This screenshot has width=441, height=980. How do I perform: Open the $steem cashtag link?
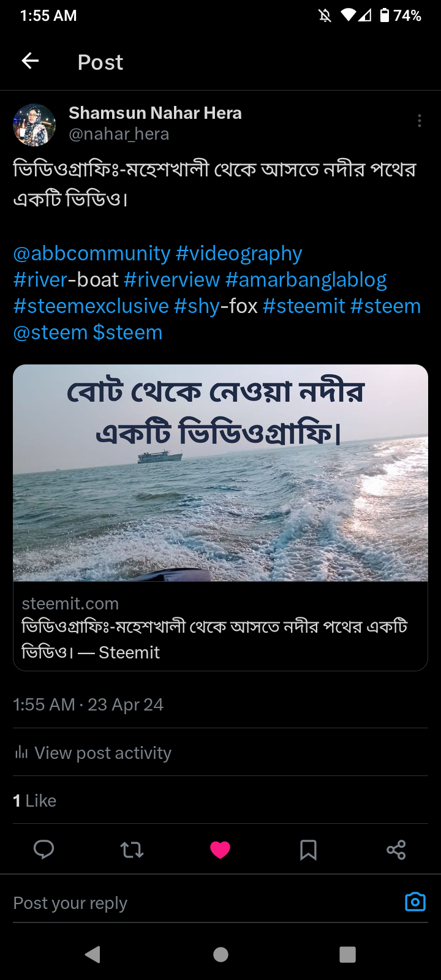(x=127, y=332)
